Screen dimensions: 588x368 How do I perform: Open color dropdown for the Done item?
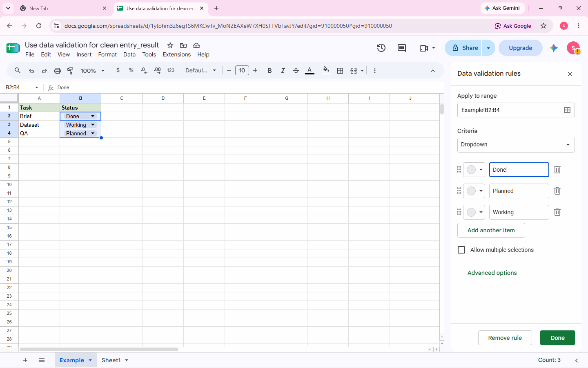[474, 170]
